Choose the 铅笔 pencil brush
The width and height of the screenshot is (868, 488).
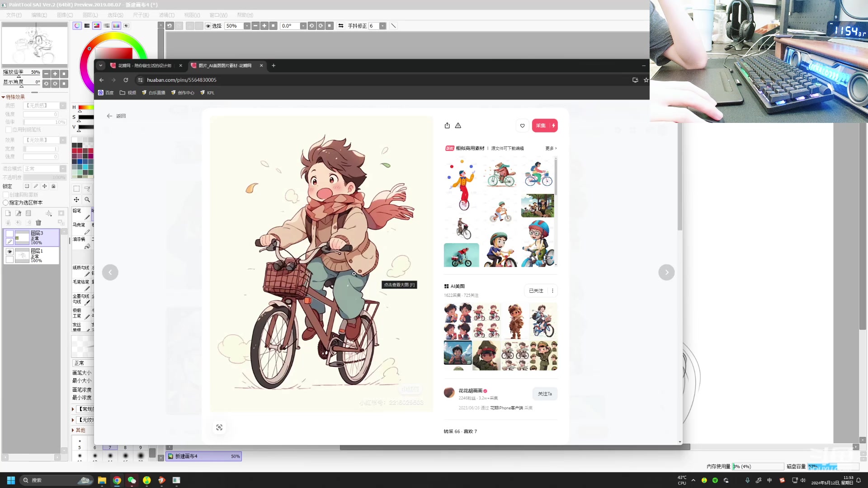point(82,214)
